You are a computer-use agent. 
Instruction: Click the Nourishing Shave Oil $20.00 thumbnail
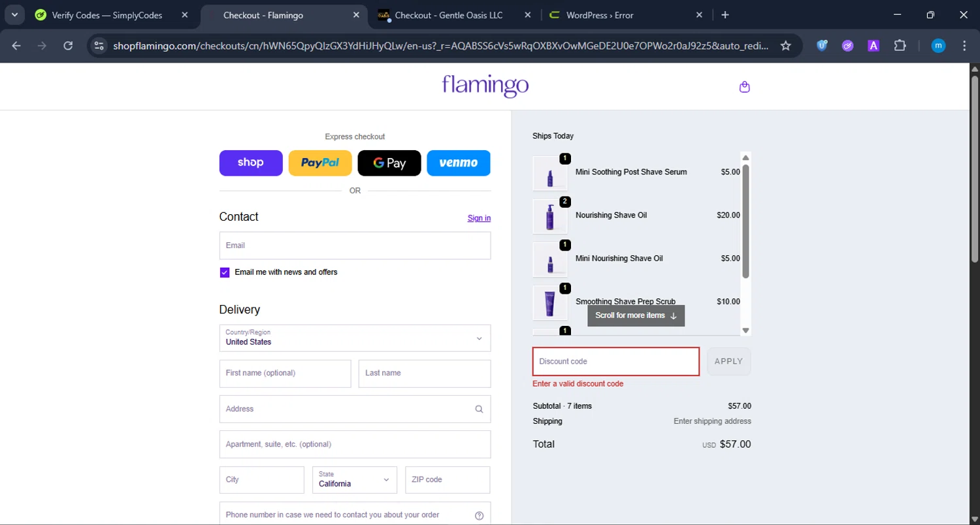point(550,217)
